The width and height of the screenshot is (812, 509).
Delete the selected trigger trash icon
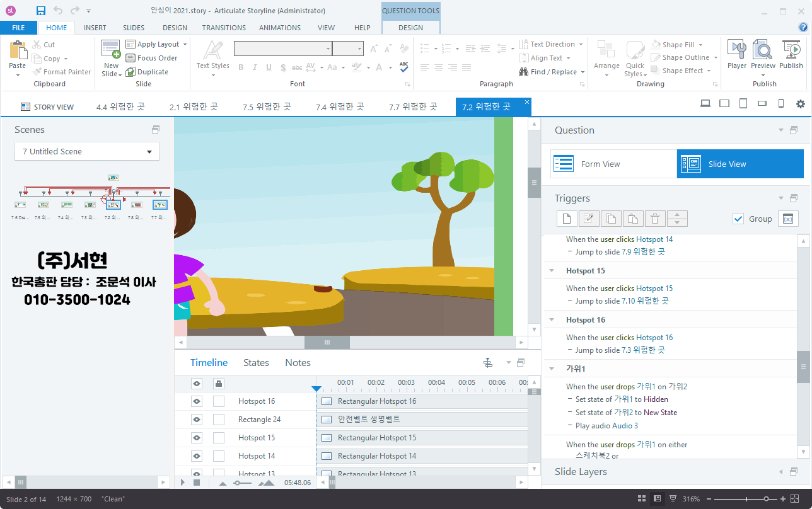655,219
